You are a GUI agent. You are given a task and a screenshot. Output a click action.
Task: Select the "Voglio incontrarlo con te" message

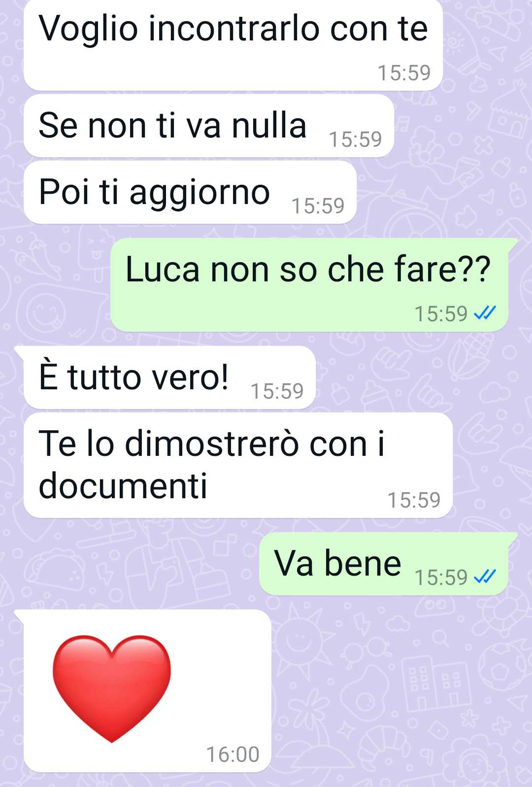pyautogui.click(x=233, y=45)
